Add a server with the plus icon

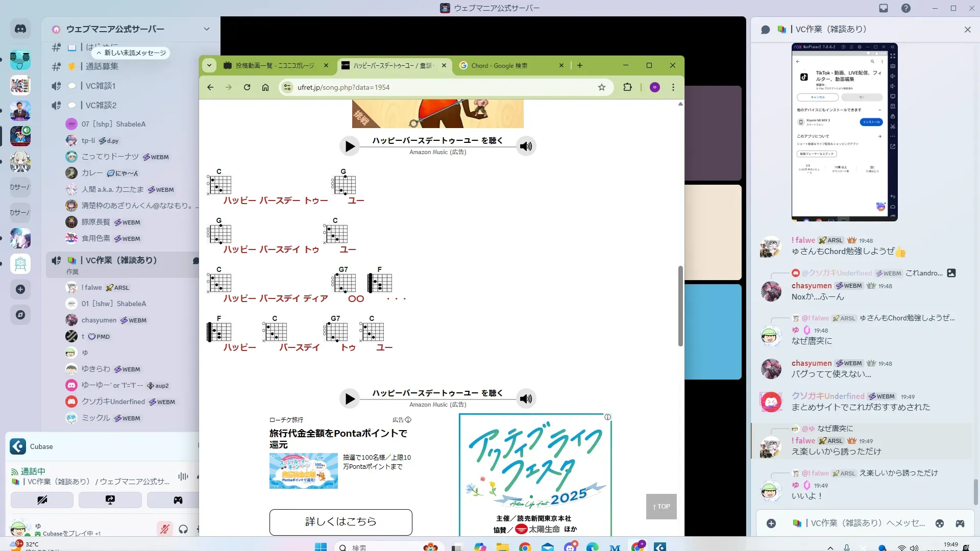tap(20, 289)
